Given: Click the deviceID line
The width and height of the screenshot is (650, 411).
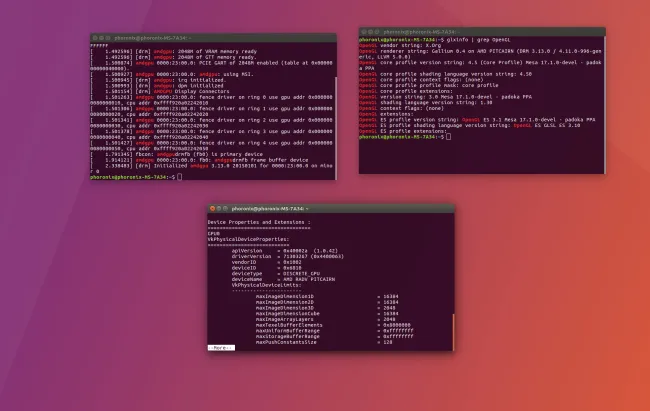Looking at the screenshot, I should 267,268.
